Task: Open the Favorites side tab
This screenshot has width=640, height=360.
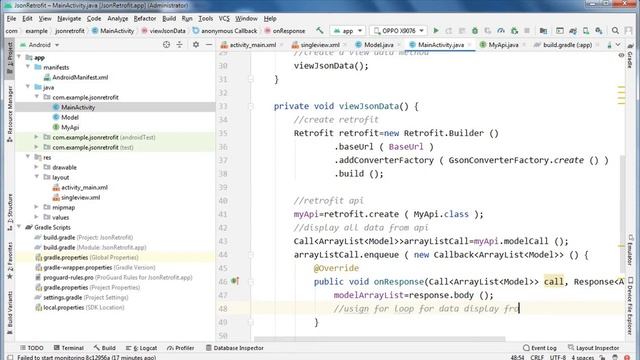Action: point(9,261)
